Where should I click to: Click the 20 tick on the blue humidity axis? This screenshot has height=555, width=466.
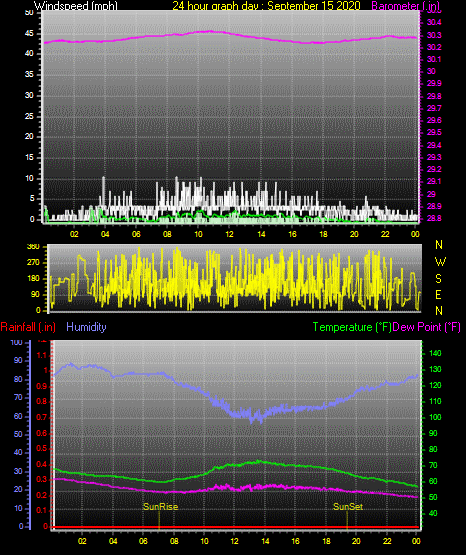18,490
